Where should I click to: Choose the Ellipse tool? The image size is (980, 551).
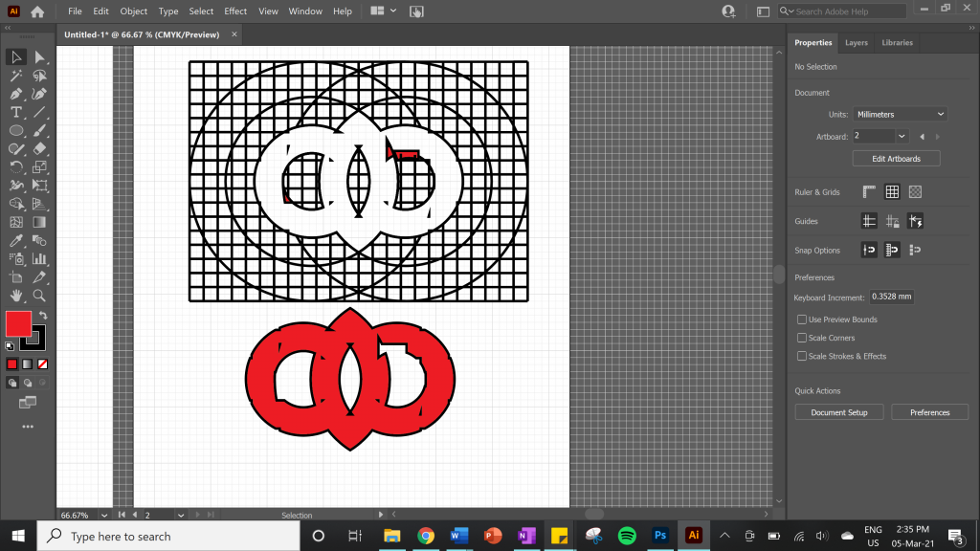coord(16,130)
